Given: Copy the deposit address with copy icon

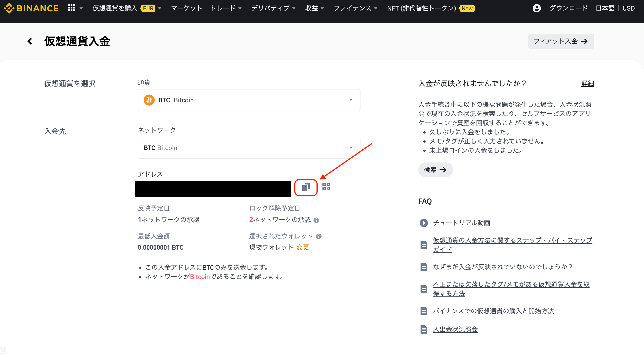Looking at the screenshot, I should point(306,187).
